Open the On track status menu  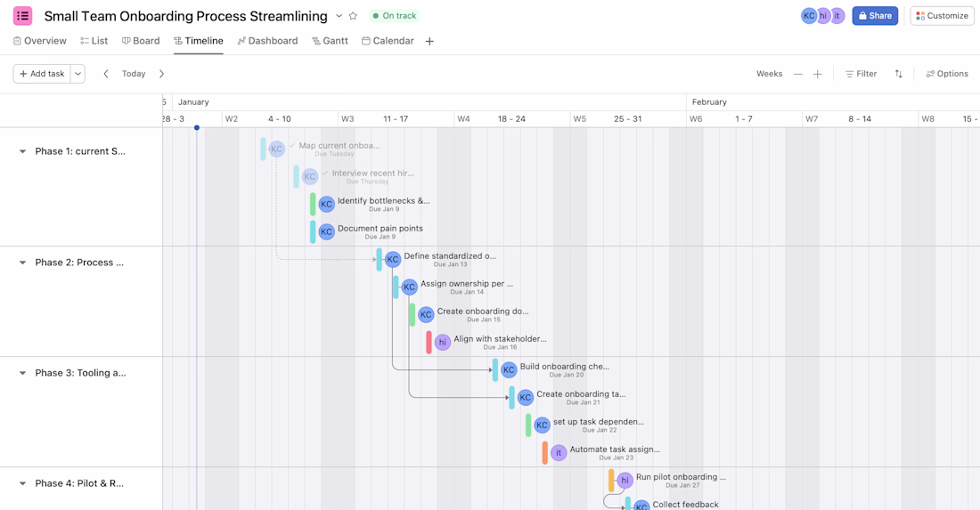point(395,16)
